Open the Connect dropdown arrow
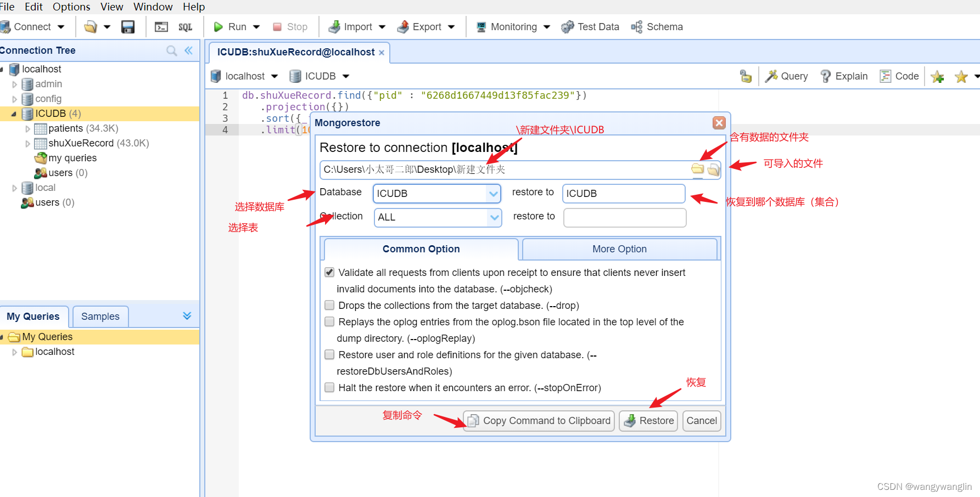The image size is (980, 497). pyautogui.click(x=61, y=27)
